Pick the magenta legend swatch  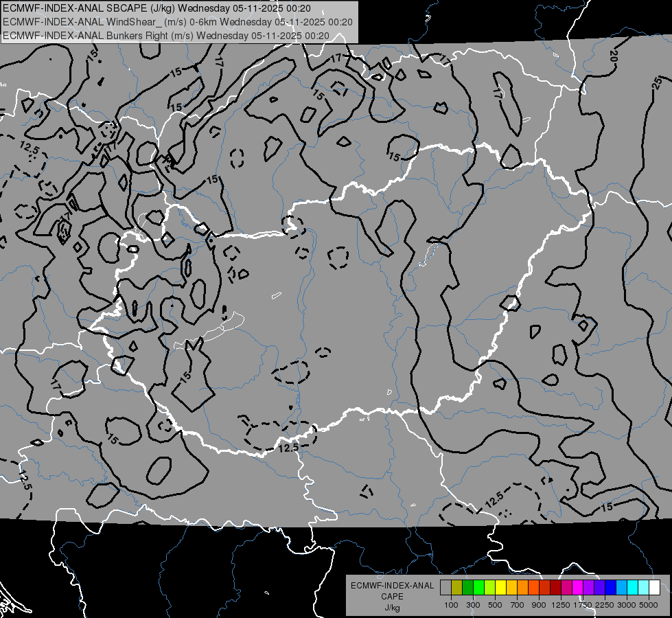tap(578, 588)
